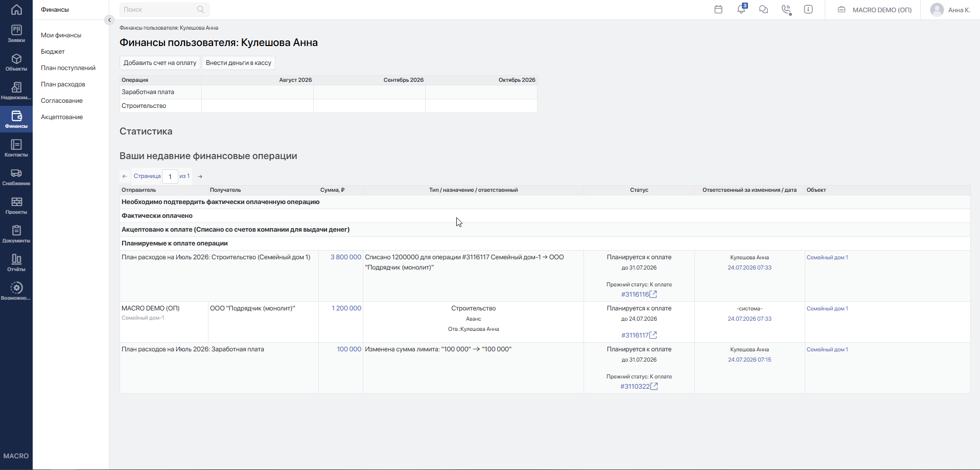
Task: Open Снабжение section in sidebar
Action: (16, 177)
